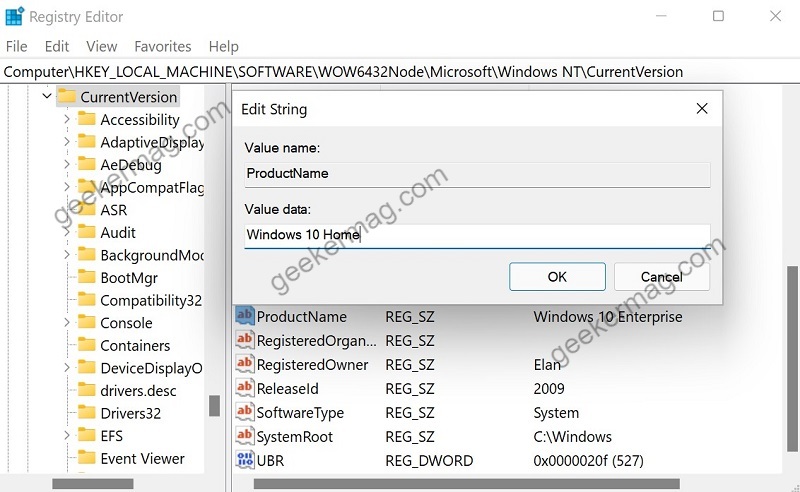Expand the Console key
The width and height of the screenshot is (800, 492).
[67, 323]
